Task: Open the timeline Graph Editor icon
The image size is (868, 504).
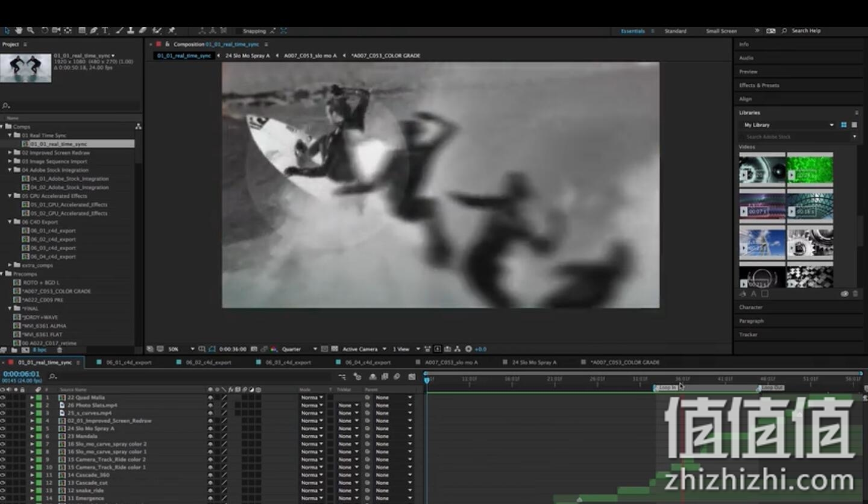Action: click(412, 377)
